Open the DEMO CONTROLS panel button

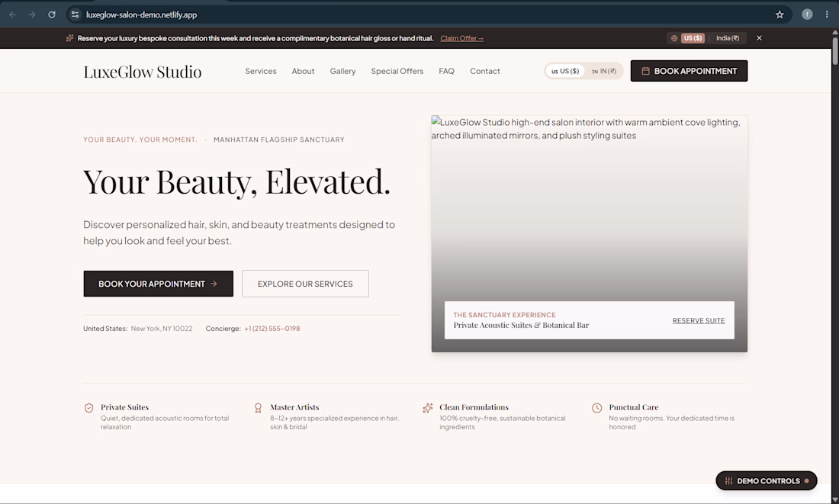[x=767, y=480]
